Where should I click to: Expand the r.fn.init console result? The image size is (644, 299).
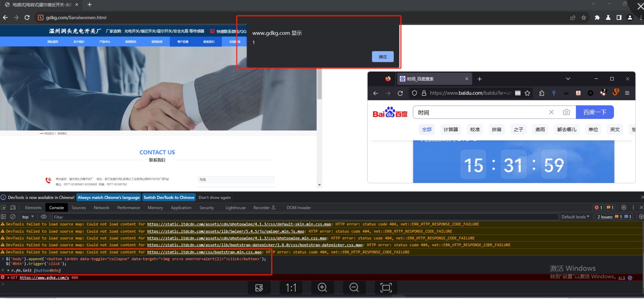[9, 270]
